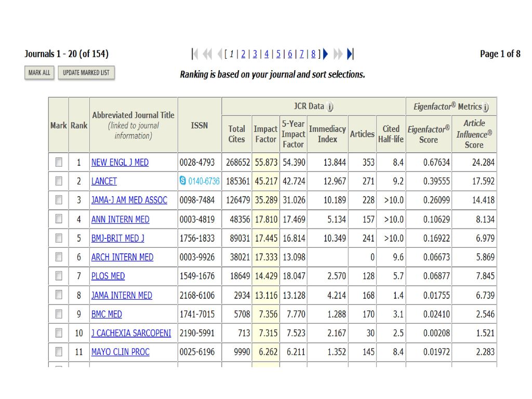Click 'Journals 1 - 20 (of 154)' text
This screenshot has width=532, height=399.
tap(66, 54)
